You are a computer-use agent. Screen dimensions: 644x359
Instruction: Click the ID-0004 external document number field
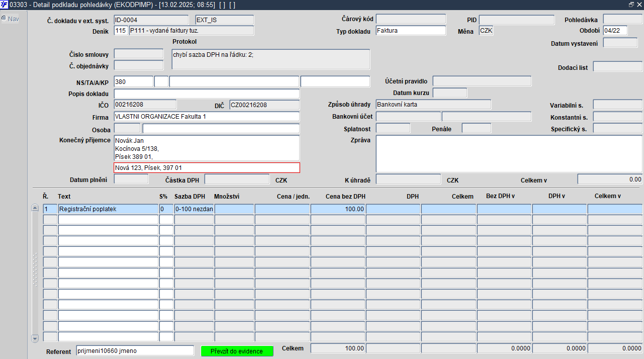[151, 20]
